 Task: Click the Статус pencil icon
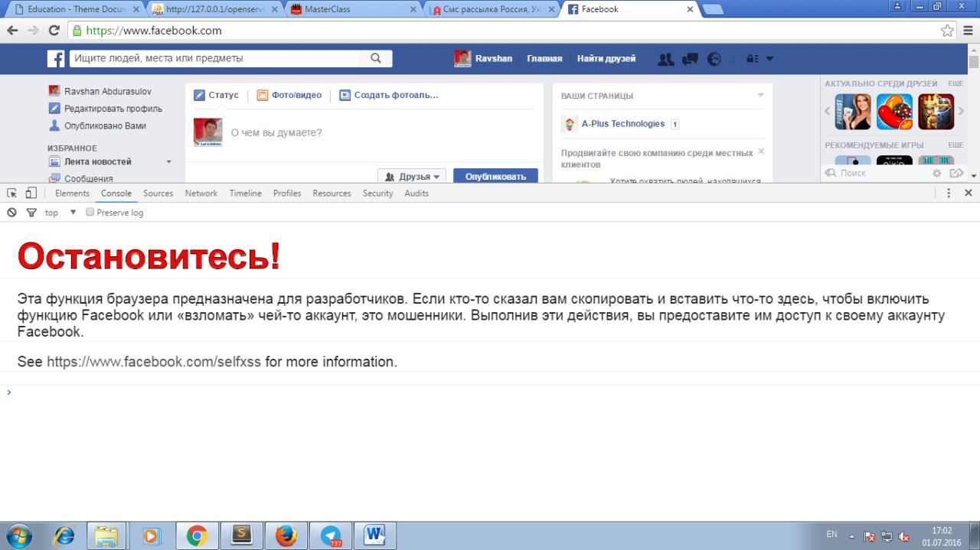(x=199, y=96)
